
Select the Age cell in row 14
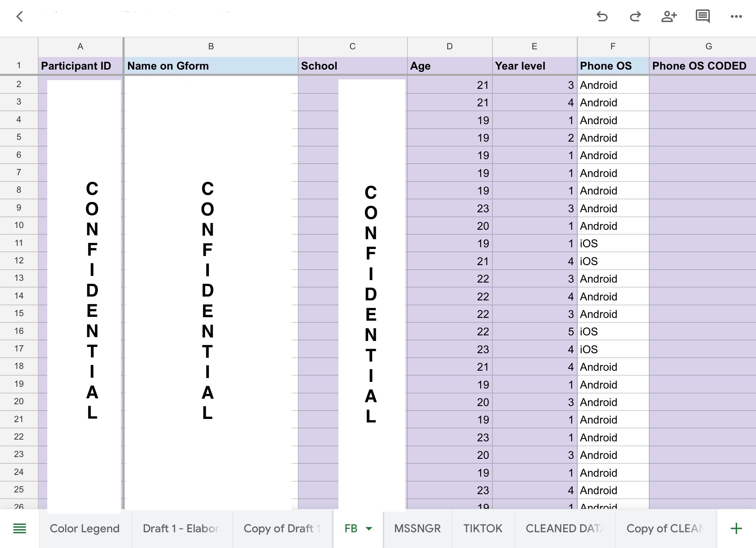[x=450, y=297]
